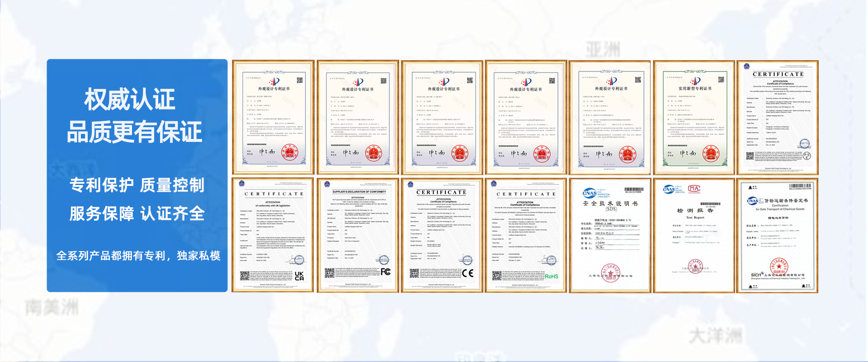Image resolution: width=868 pixels, height=362 pixels.
Task: Click the QR code on the PSE certificate
Action: click(x=750, y=156)
